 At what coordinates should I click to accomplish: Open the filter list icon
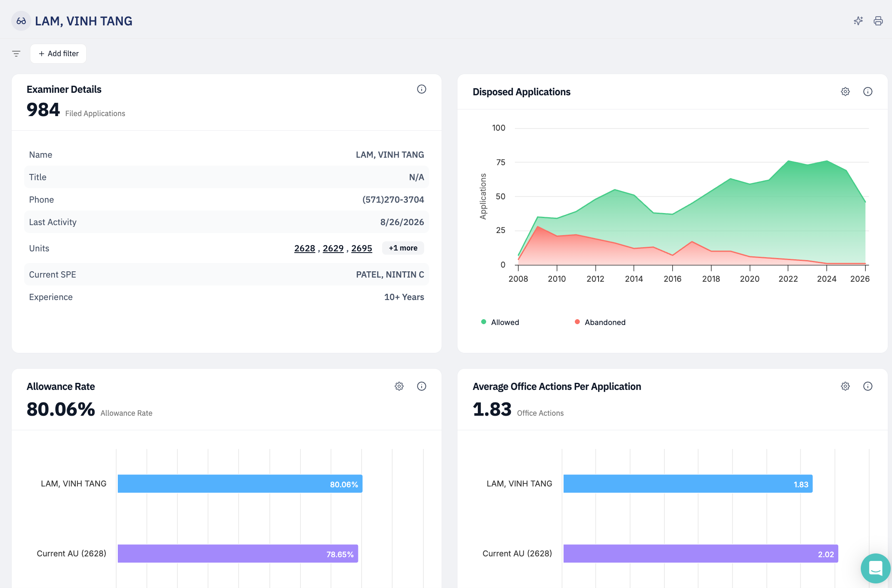tap(16, 54)
